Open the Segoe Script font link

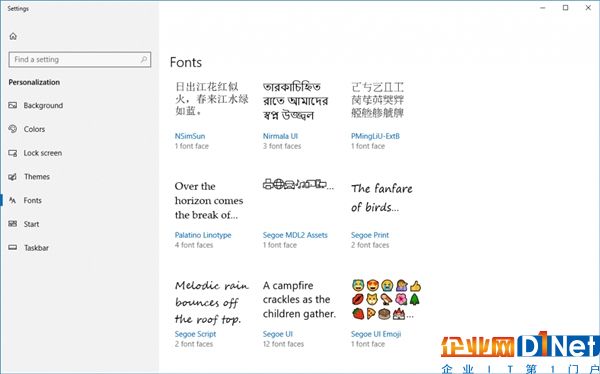click(x=195, y=334)
